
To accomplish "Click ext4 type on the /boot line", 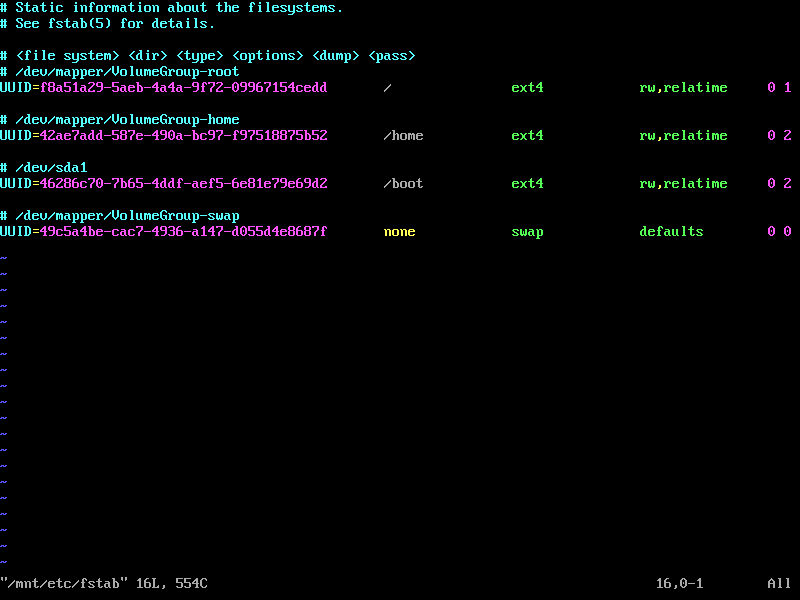I will pyautogui.click(x=527, y=183).
